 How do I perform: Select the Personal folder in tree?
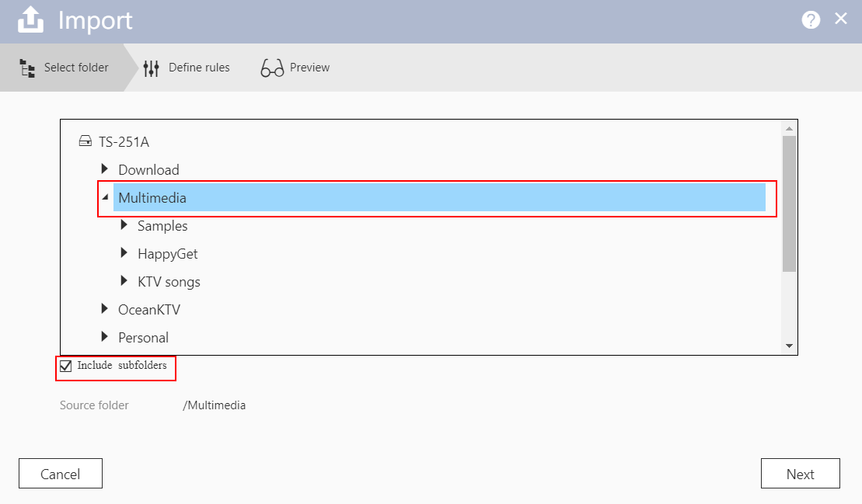pos(143,338)
